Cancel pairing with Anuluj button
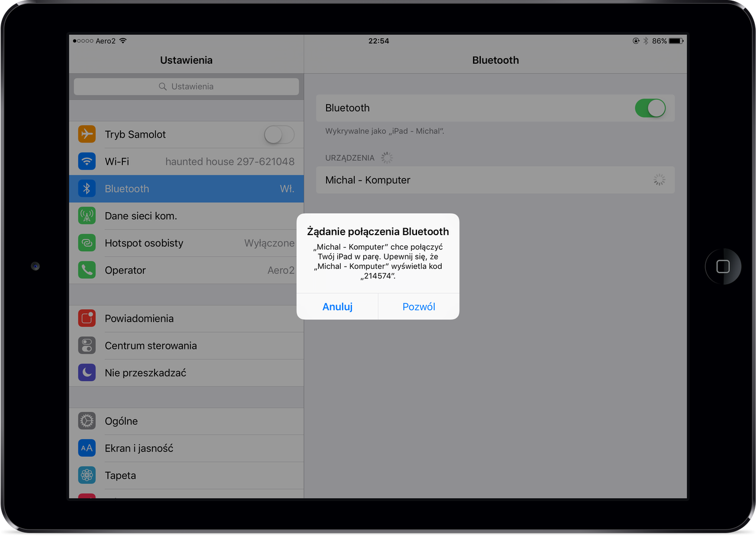The height and width of the screenshot is (536, 756). 337,307
